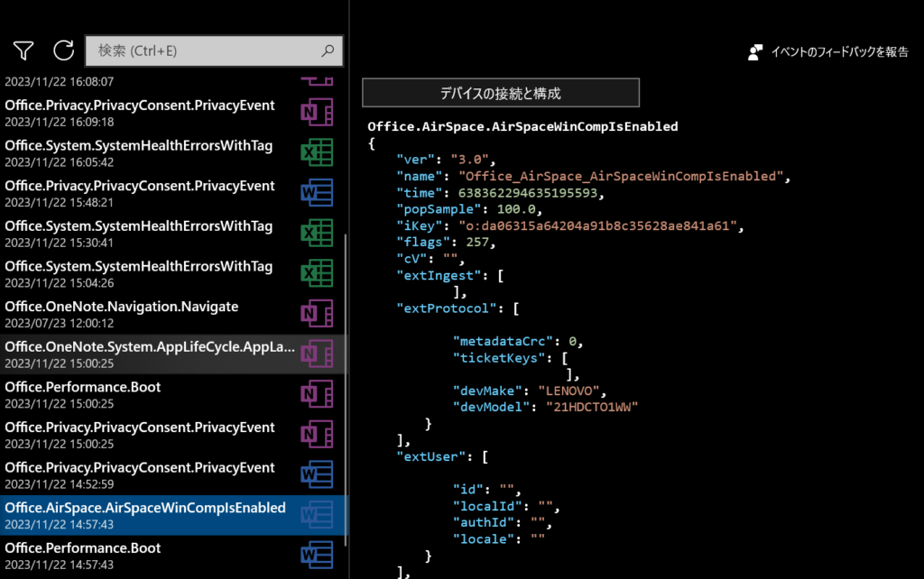Click the デバイスの接続と構成 category button
This screenshot has height=579, width=924.
point(501,93)
